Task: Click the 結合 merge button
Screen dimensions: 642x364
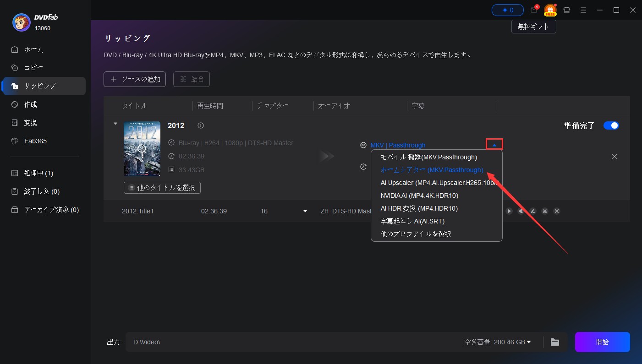Action: click(x=192, y=79)
